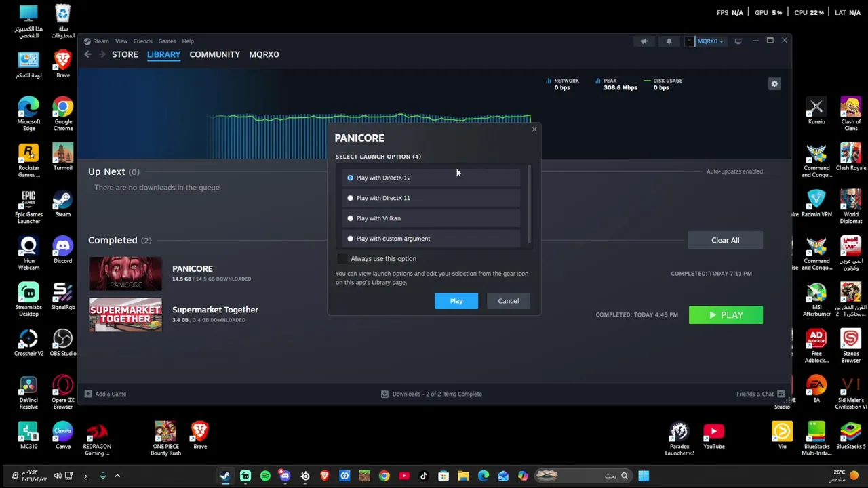
Task: Click the launch options list scrollbar
Action: coord(528,204)
